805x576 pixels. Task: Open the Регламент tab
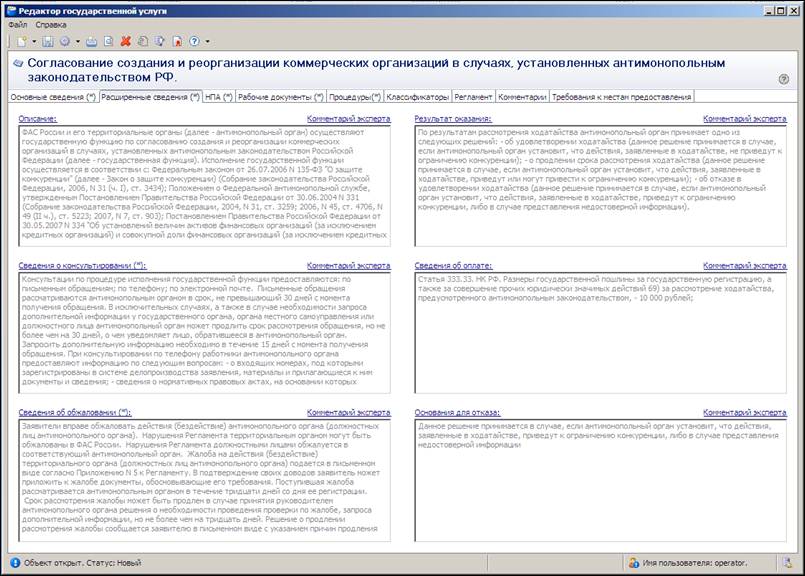click(x=473, y=97)
